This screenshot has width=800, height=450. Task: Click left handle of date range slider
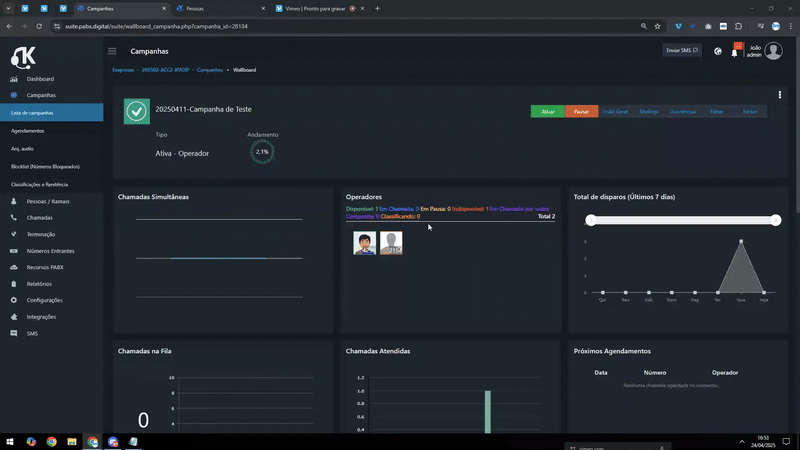591,220
